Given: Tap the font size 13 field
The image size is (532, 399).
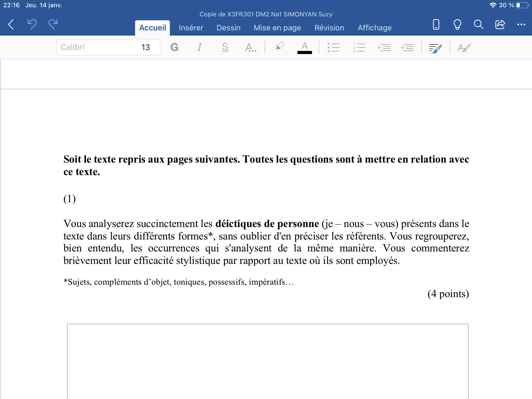Looking at the screenshot, I should click(x=145, y=47).
